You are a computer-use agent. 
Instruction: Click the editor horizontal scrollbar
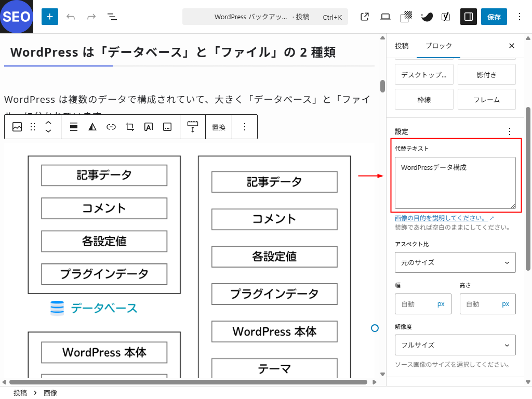click(188, 382)
